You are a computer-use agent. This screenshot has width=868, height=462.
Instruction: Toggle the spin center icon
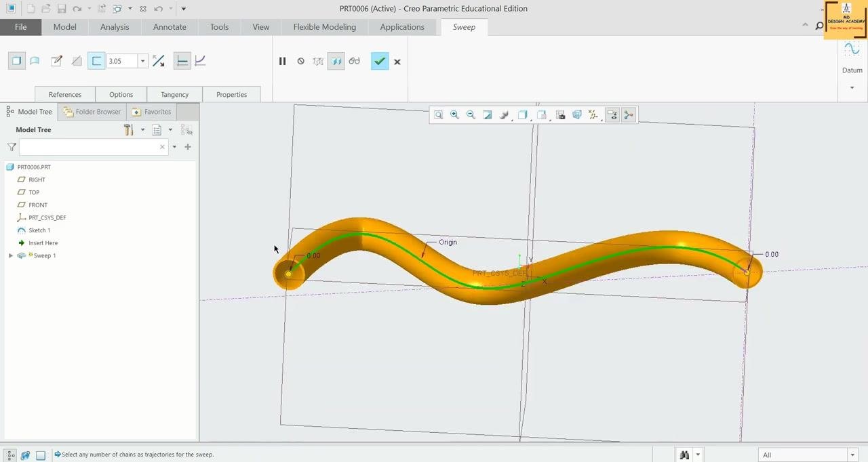coord(629,115)
